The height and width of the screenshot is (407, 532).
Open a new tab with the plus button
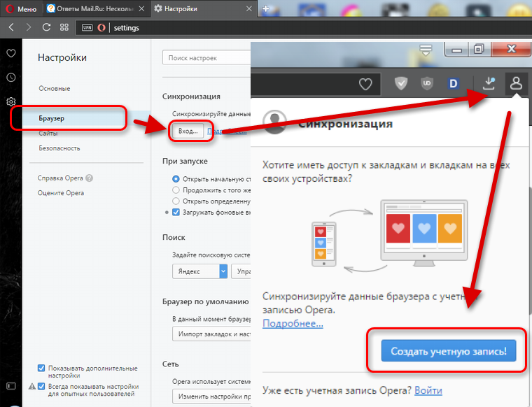point(266,9)
